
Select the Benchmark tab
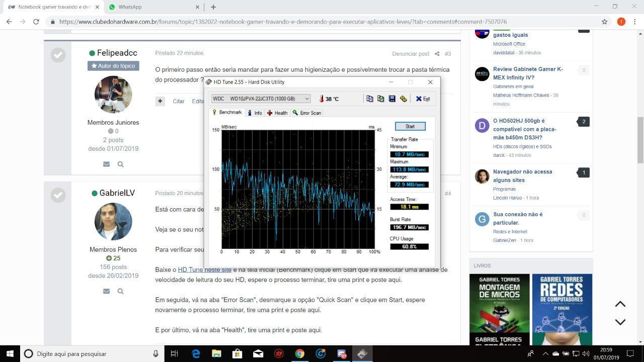227,113
